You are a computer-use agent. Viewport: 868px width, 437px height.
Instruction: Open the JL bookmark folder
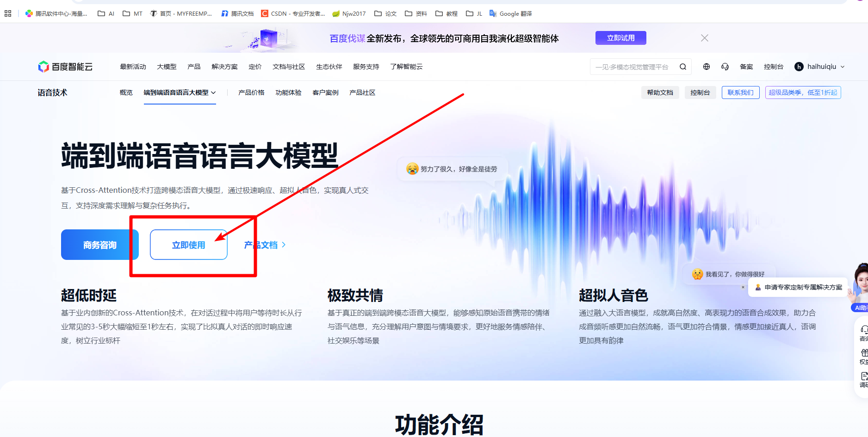[474, 13]
